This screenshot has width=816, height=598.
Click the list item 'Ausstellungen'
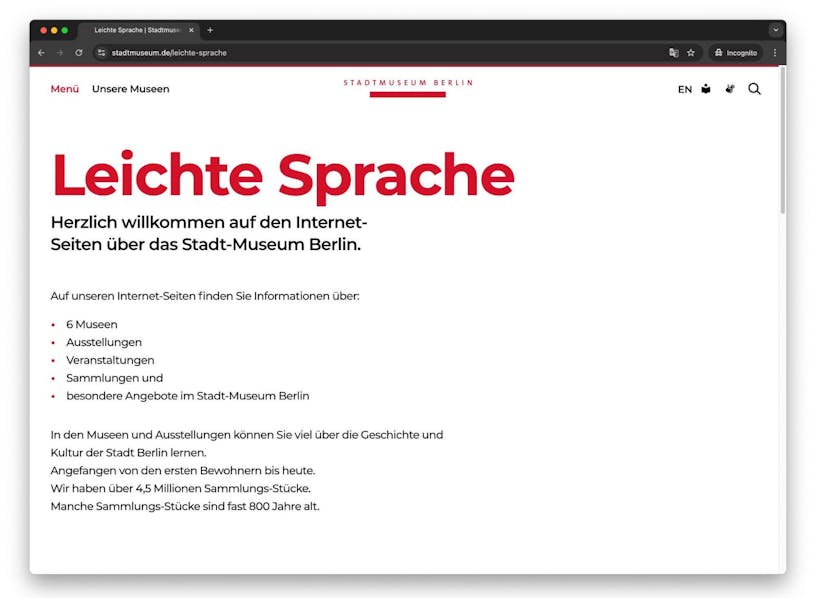pyautogui.click(x=104, y=342)
